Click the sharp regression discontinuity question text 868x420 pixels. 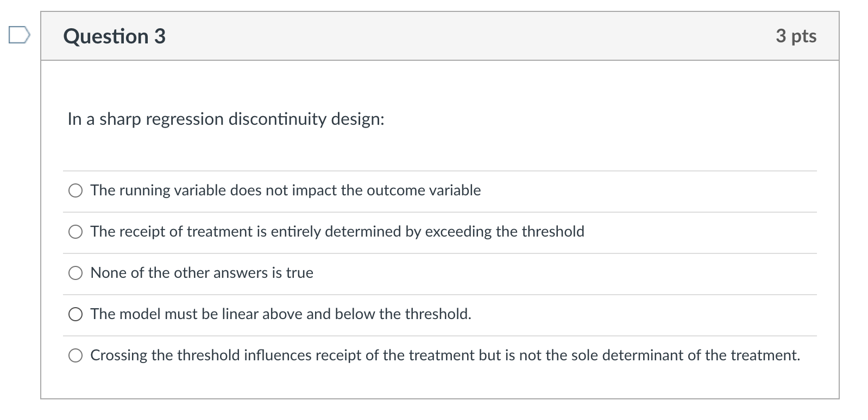point(226,119)
